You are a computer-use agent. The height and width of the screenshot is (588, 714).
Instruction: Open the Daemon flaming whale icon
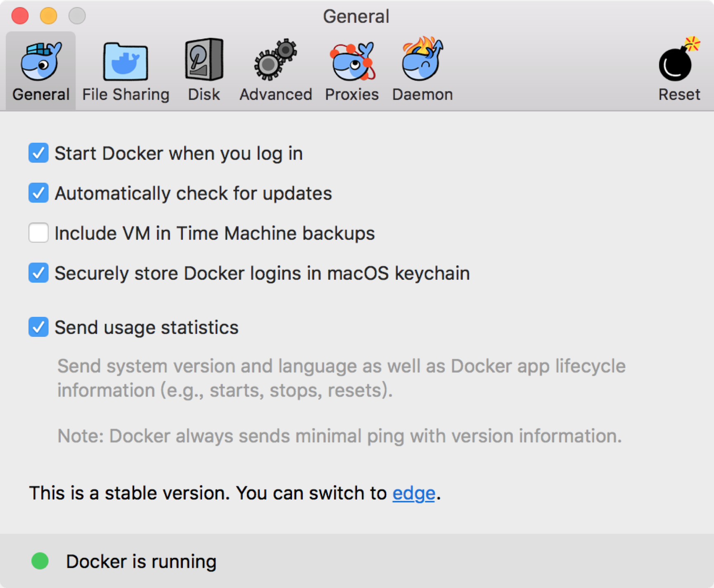(x=422, y=59)
